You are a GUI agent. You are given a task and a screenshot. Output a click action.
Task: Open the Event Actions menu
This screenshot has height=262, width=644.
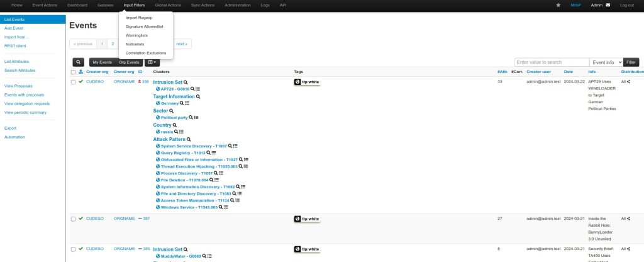click(45, 5)
